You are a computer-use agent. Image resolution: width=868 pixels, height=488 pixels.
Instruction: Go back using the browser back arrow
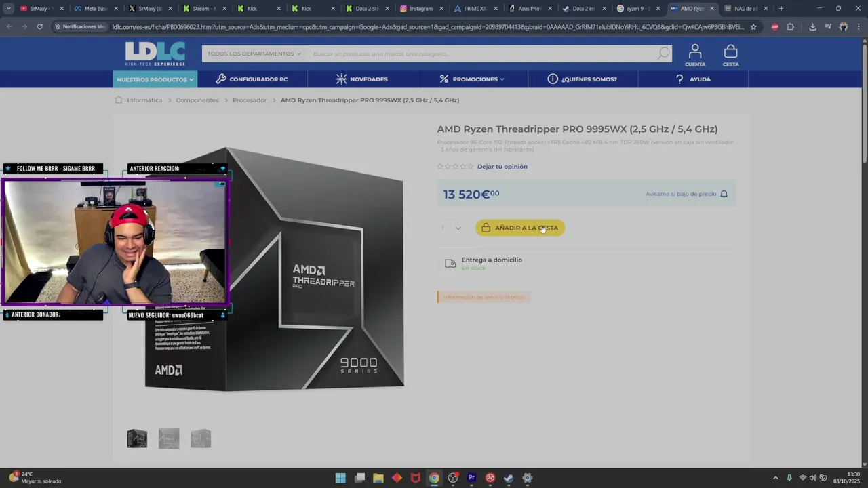point(9,27)
